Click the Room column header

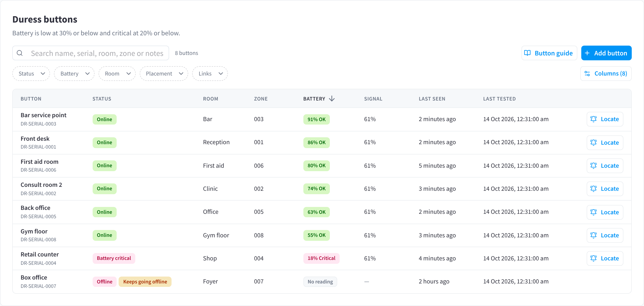coord(211,99)
